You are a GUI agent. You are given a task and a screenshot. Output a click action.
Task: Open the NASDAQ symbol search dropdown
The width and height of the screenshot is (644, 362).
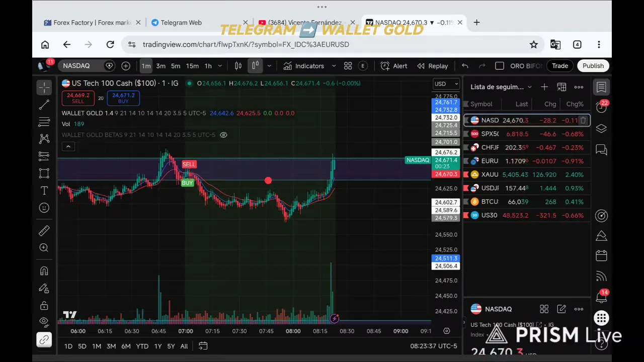tap(87, 66)
